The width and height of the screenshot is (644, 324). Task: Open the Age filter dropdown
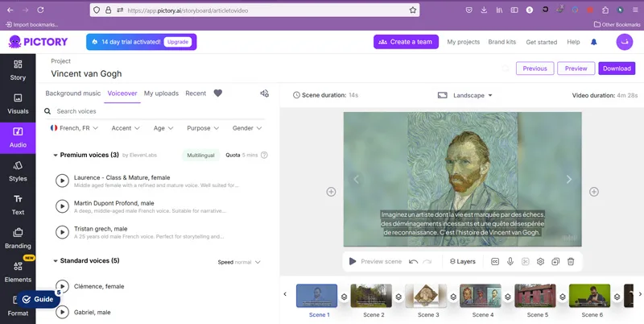pos(163,128)
